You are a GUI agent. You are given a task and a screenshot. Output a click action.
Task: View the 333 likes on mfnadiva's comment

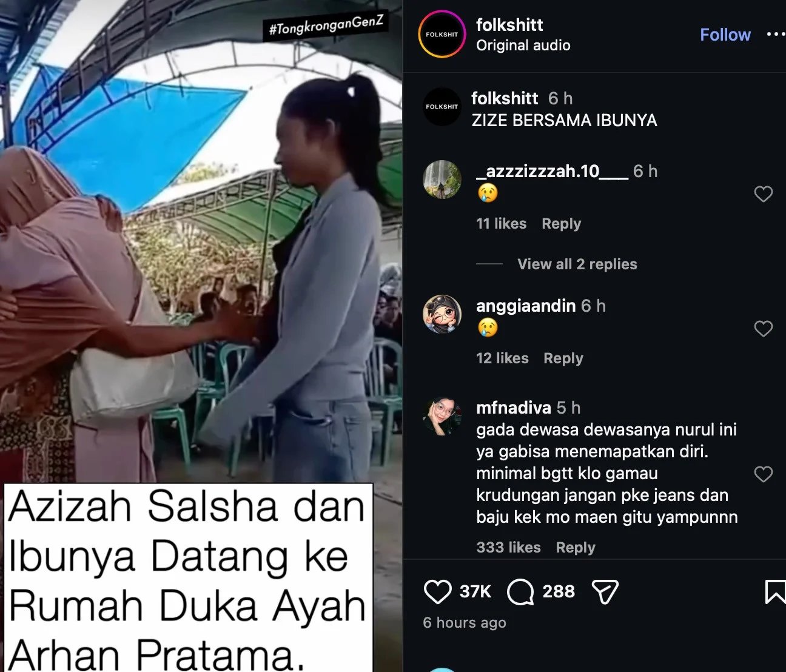508,548
